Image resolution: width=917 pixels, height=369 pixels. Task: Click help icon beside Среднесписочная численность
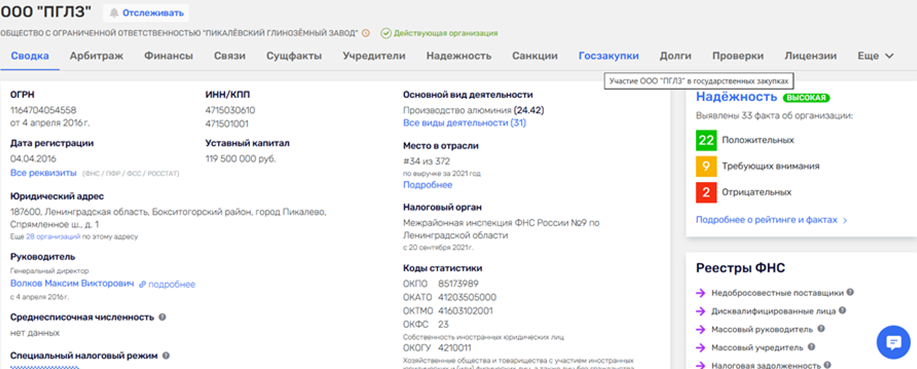click(162, 317)
